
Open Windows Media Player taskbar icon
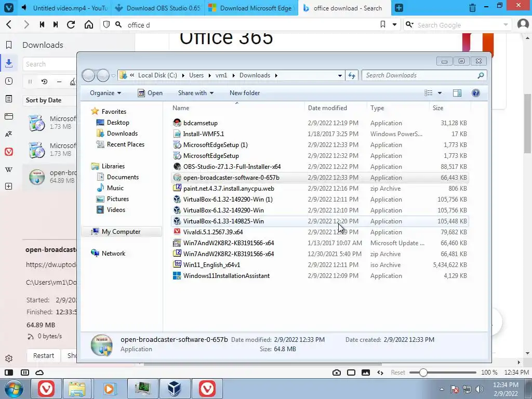[109, 389]
